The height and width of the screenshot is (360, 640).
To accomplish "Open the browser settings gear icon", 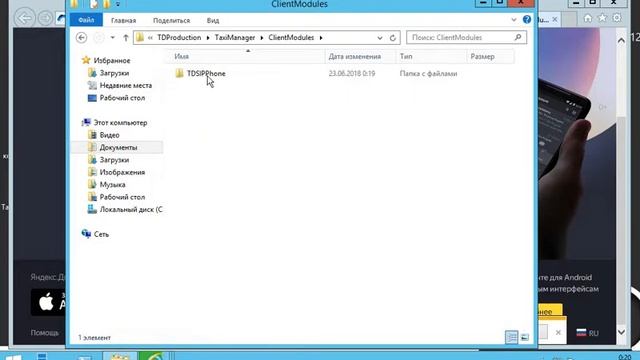I will 617,18.
